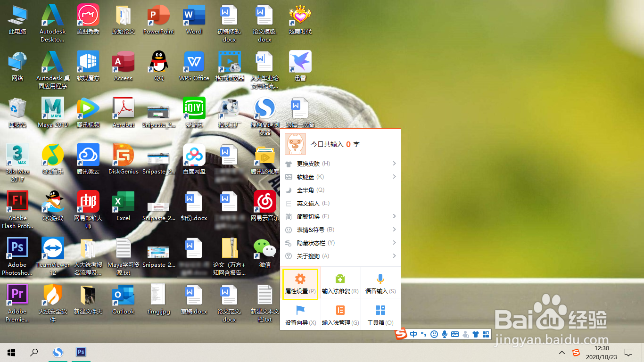Select the QQ音乐 desktop icon
This screenshot has height=362, width=644.
click(53, 159)
